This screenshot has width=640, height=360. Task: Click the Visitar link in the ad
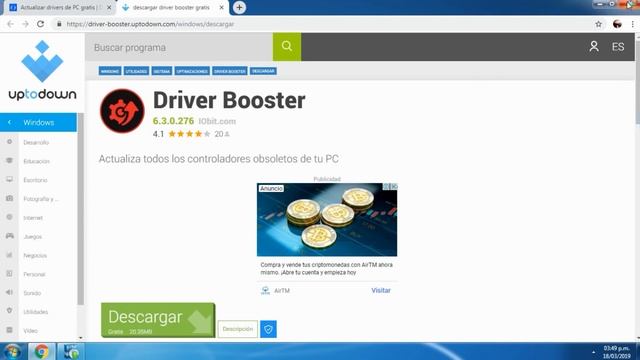click(x=381, y=290)
